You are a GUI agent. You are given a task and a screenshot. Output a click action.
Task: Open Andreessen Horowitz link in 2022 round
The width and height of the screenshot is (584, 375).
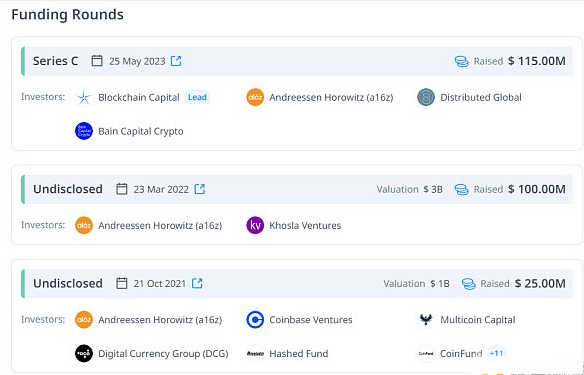[160, 225]
